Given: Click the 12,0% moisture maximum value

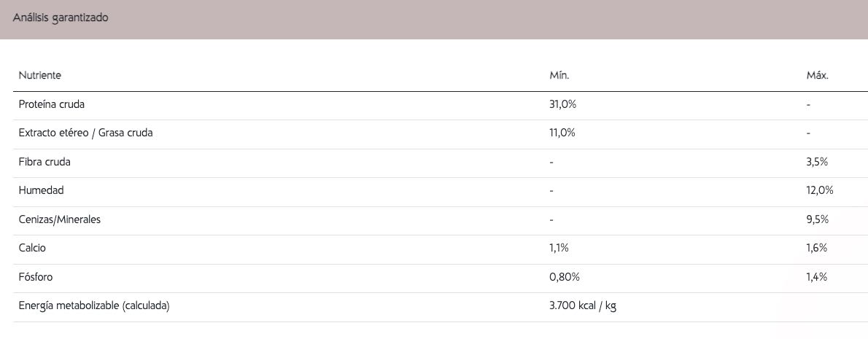Looking at the screenshot, I should [820, 190].
